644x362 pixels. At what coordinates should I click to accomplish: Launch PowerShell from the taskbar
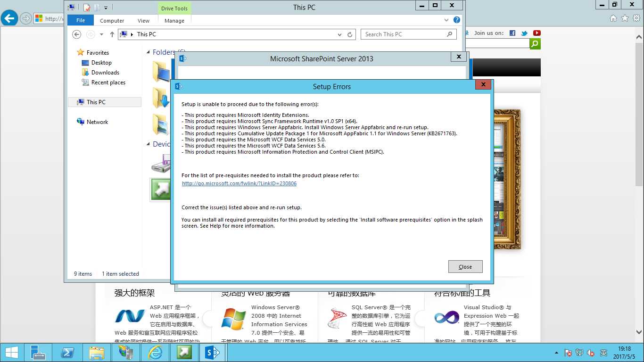[x=67, y=352]
